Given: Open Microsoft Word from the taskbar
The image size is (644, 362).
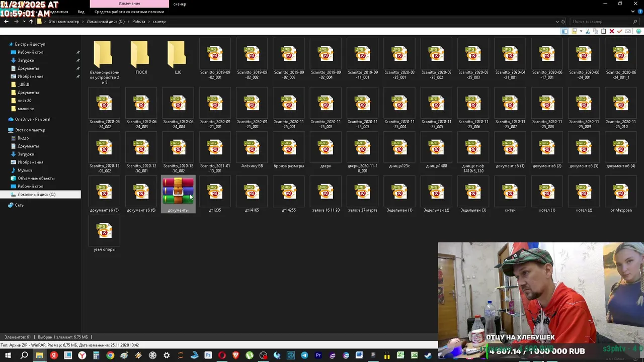Looking at the screenshot, I should 359,355.
